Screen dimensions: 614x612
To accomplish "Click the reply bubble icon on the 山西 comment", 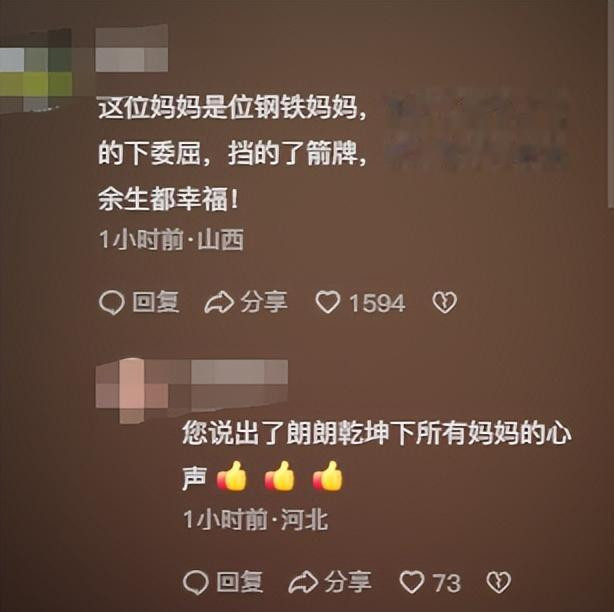I will tap(112, 303).
